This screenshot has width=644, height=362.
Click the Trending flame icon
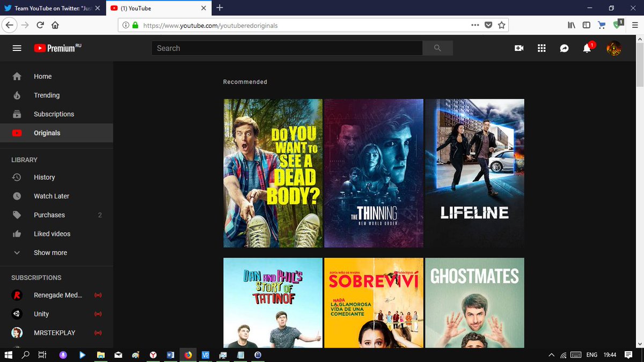click(x=17, y=95)
